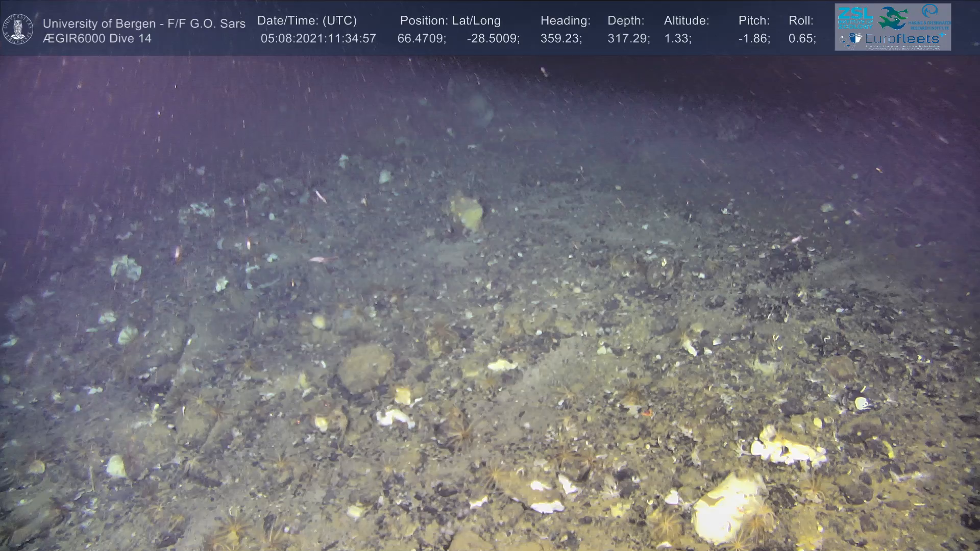The image size is (980, 551).
Task: Select the 'University of Bergen - F/F G.O. Sars' text
Action: tap(144, 23)
